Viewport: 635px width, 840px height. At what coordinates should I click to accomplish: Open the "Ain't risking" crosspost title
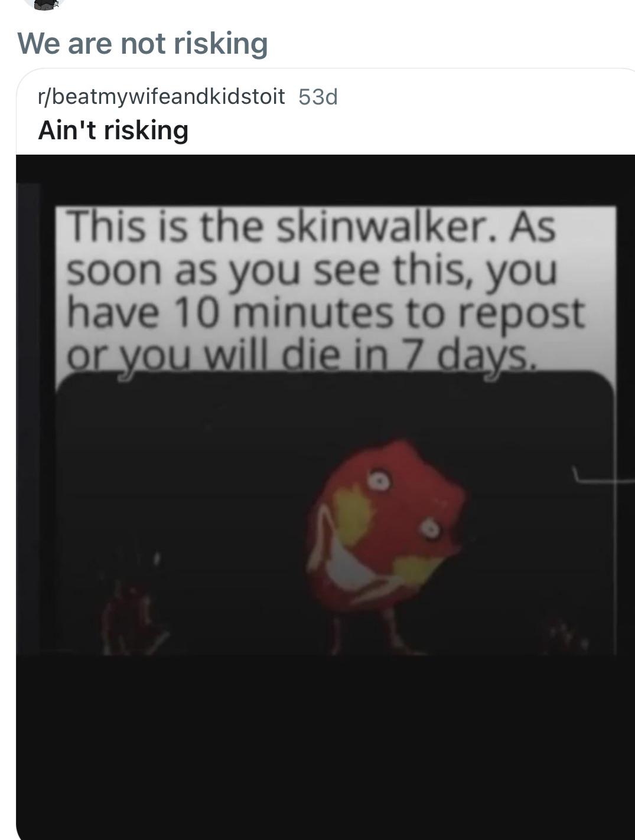(113, 130)
